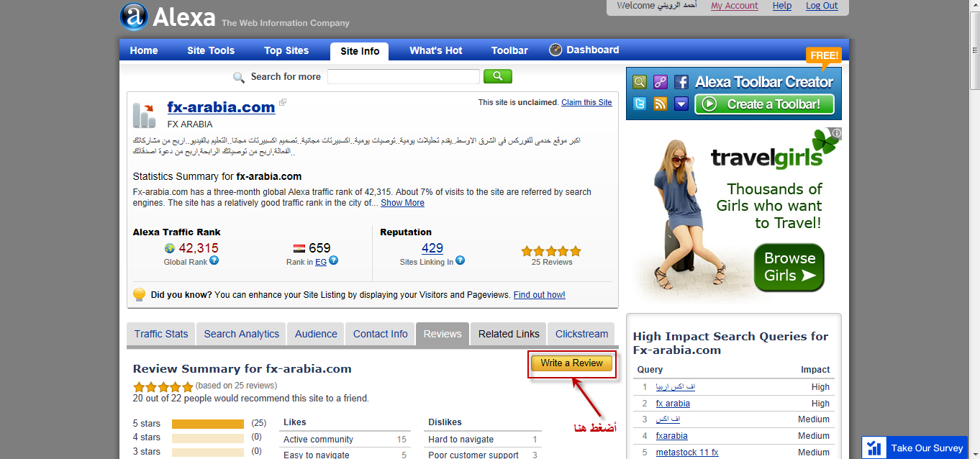980x459 pixels.
Task: Click the Facebook icon in toolbar creator
Action: (681, 82)
